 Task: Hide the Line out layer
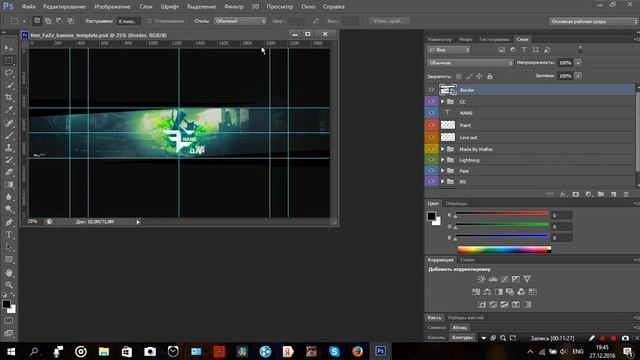tap(431, 137)
